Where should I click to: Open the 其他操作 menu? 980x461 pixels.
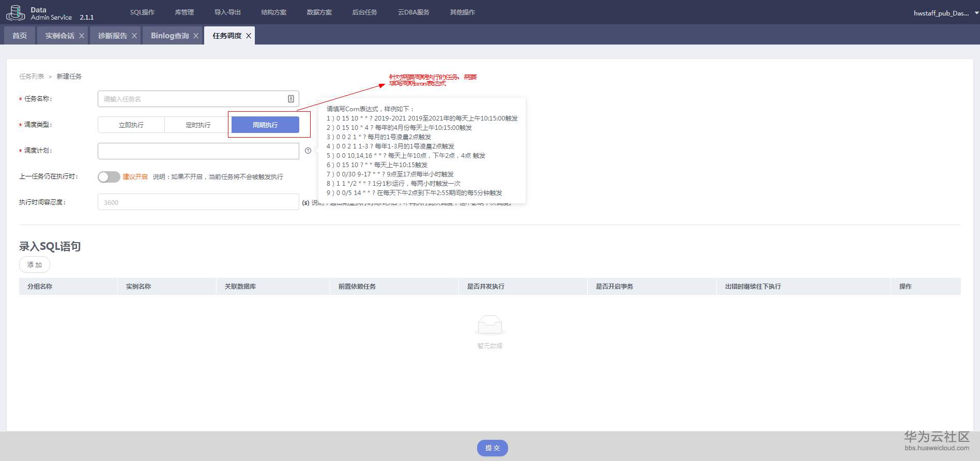[463, 12]
